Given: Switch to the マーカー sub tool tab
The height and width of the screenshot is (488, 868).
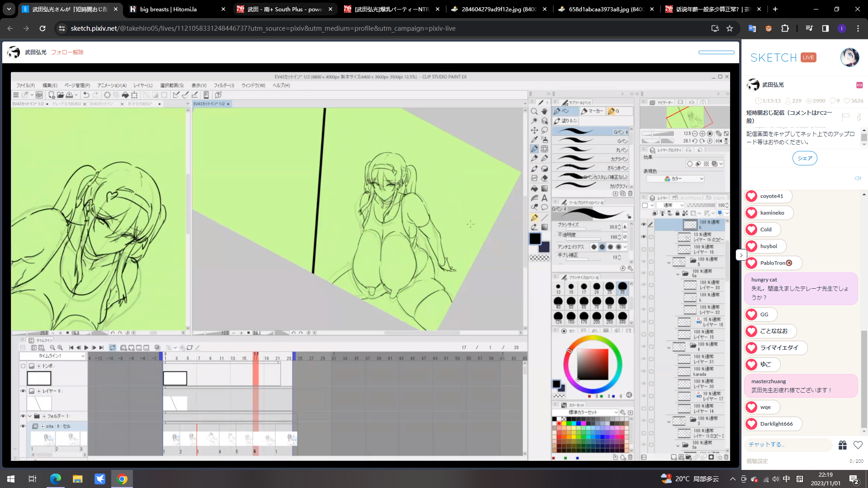Looking at the screenshot, I should 592,111.
